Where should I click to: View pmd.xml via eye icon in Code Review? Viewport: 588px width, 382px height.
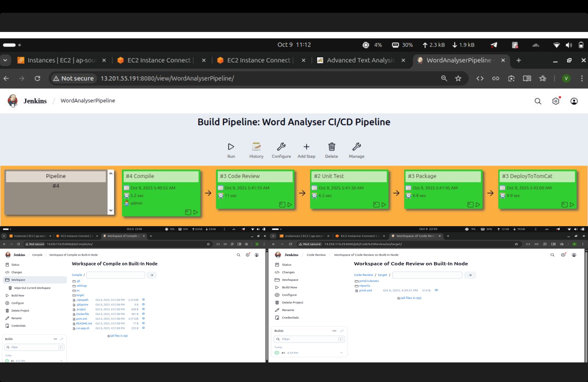[437, 290]
